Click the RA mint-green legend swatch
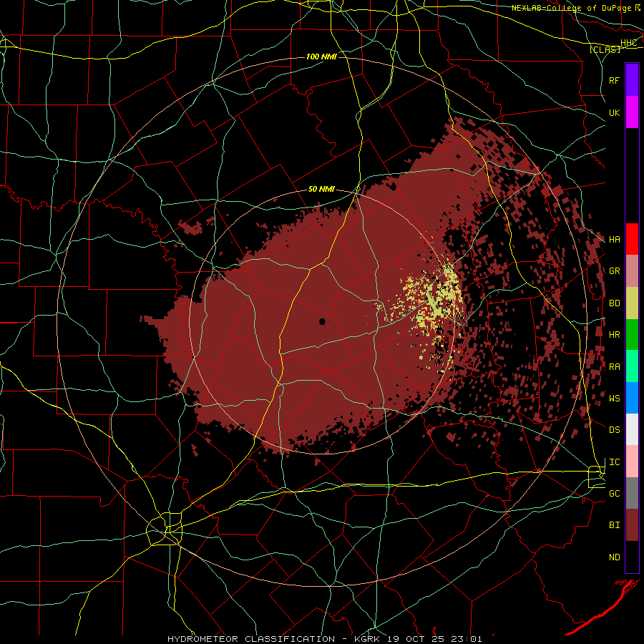The image size is (644, 644). (632, 366)
